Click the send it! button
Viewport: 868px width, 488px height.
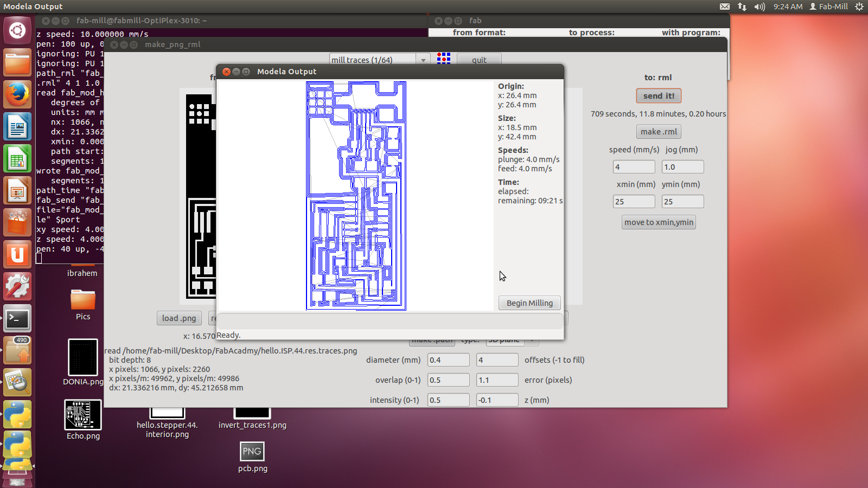coord(659,96)
